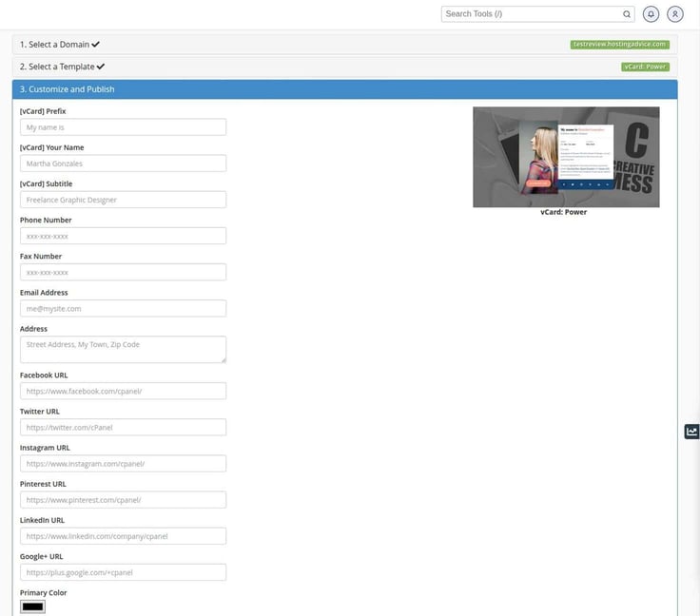Click the LinkedIn URL field

click(123, 536)
